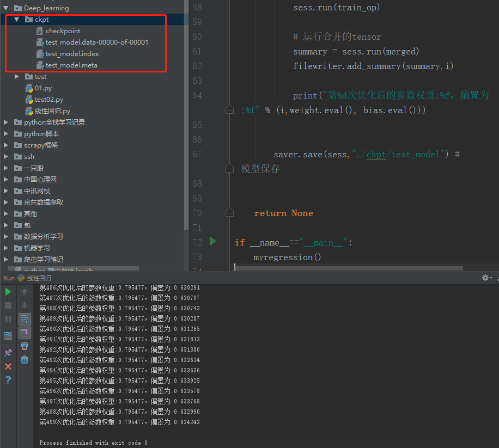Screen dimensions: 499x448
Task: Print the console output
Action: (x=25, y=346)
